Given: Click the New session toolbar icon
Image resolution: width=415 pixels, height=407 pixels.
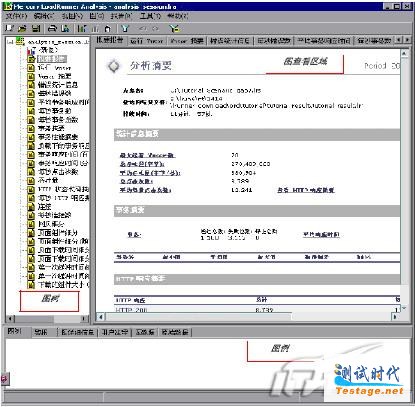Looking at the screenshot, I should pyautogui.click(x=9, y=28).
